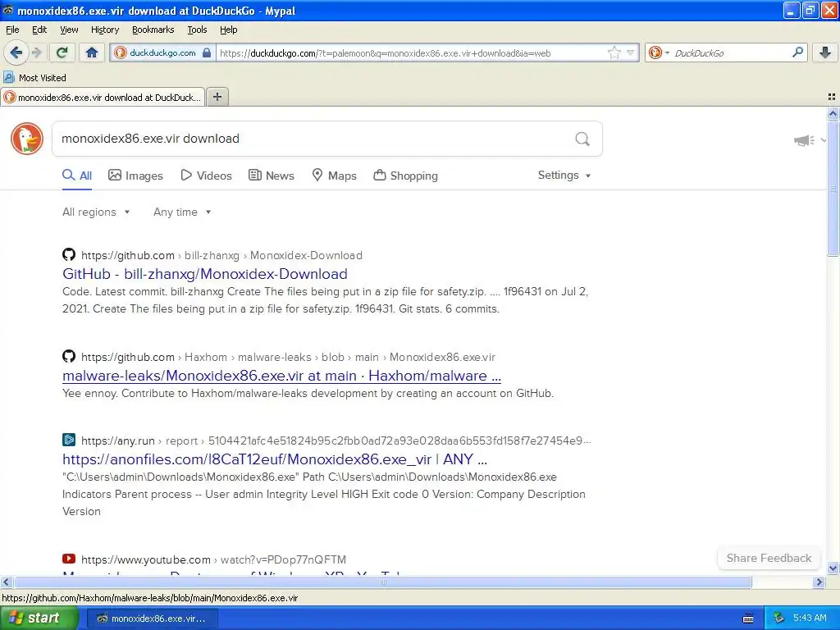The image size is (840, 630).
Task: Click the github.com bill-zhanxg breadcrumb URL
Action: [x=221, y=256]
